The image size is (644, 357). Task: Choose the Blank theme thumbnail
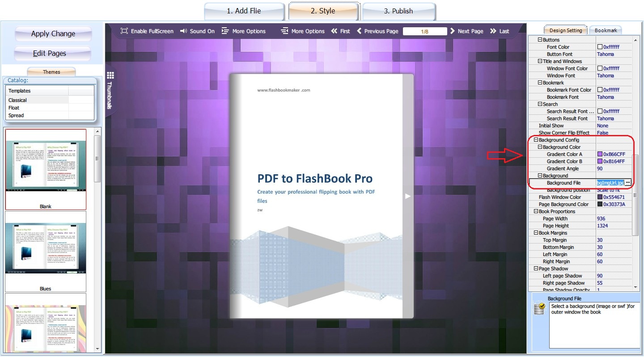pyautogui.click(x=46, y=169)
